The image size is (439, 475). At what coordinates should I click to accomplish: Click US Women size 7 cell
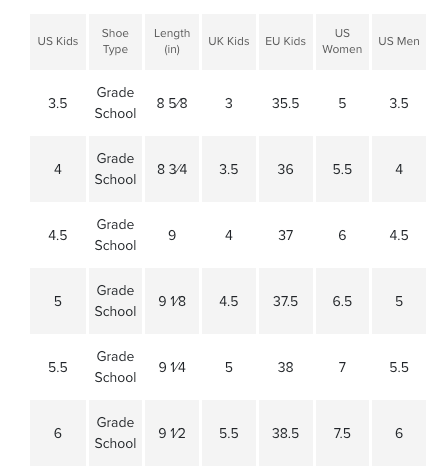click(342, 367)
